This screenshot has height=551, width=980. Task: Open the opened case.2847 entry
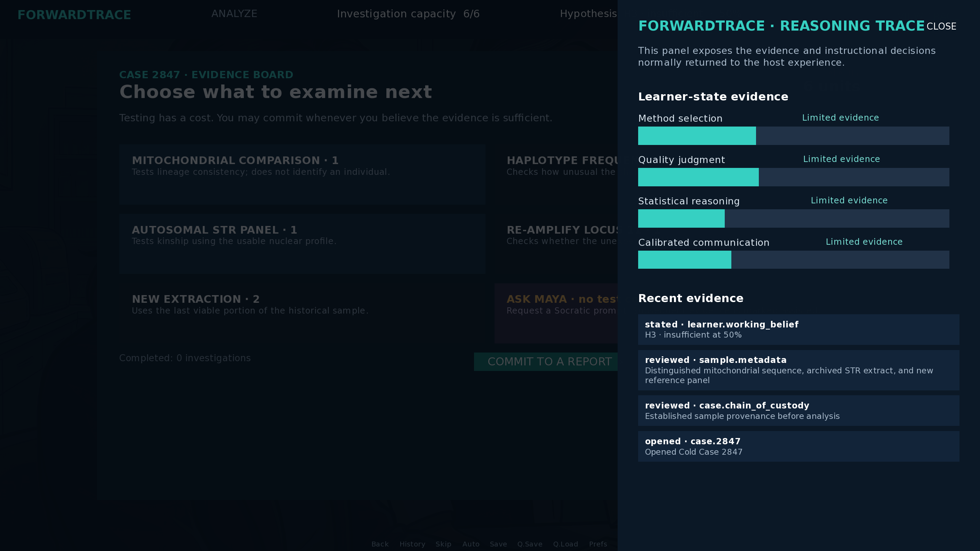(798, 446)
